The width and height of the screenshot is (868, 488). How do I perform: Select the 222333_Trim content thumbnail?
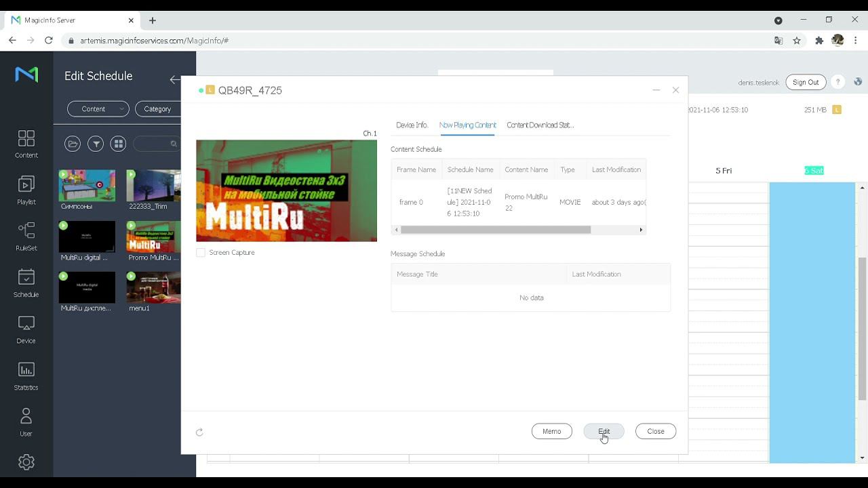point(153,185)
